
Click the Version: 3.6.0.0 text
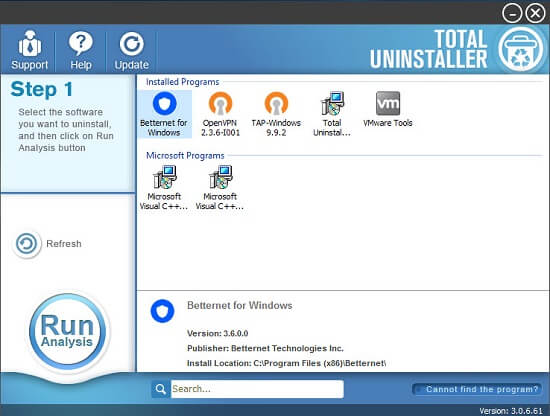(217, 333)
